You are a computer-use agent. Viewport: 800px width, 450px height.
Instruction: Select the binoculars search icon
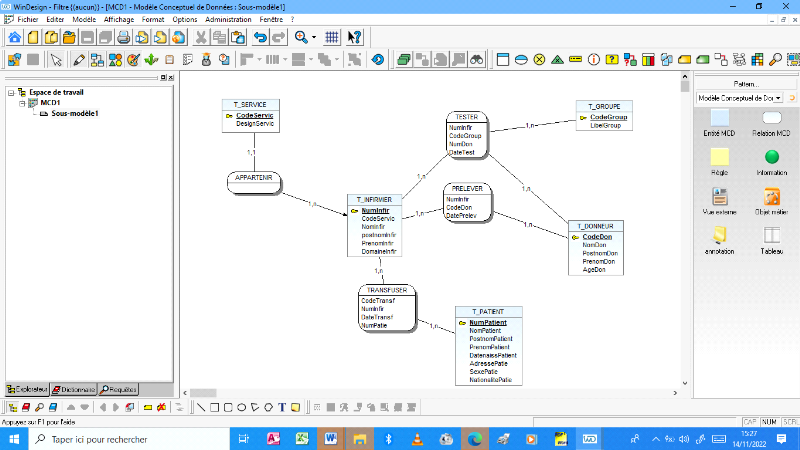(x=477, y=59)
